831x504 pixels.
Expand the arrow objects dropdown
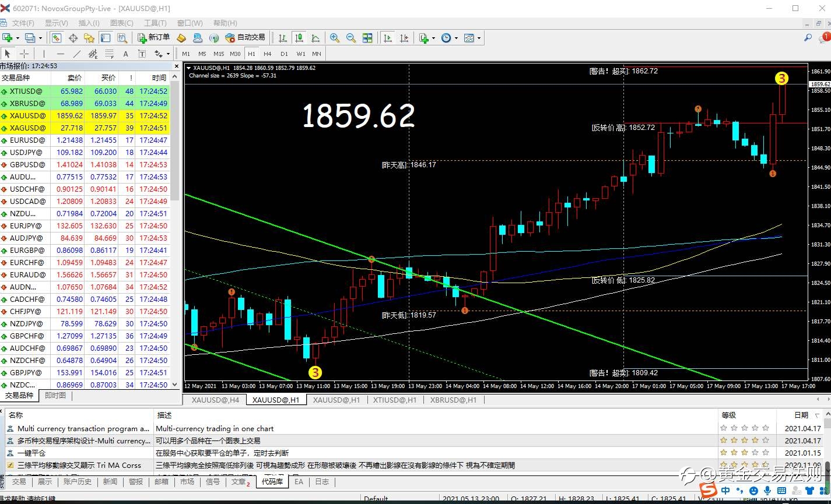[x=168, y=54]
